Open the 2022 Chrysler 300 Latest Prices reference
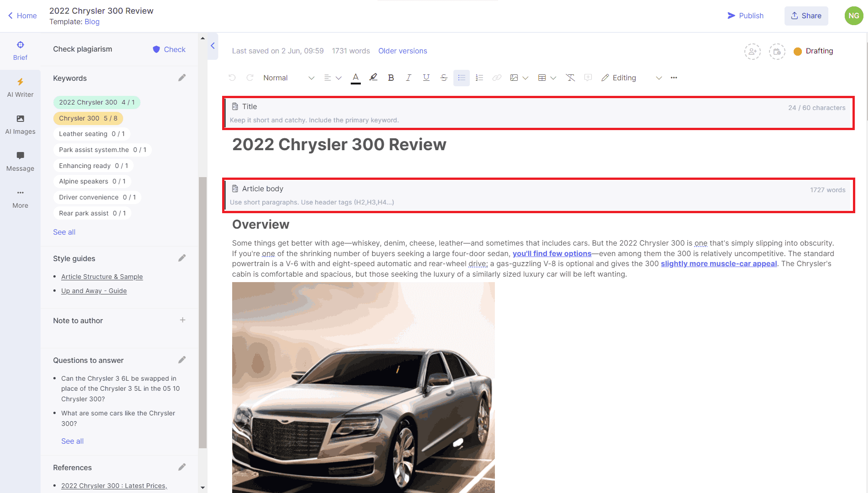 click(114, 486)
